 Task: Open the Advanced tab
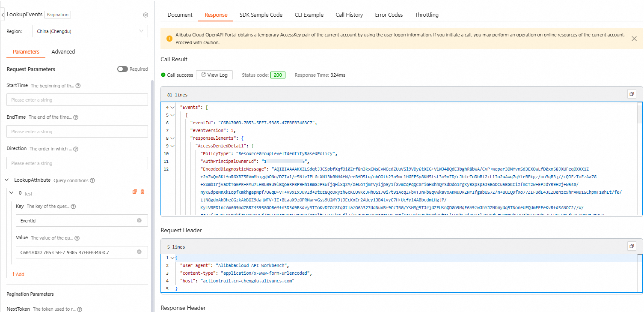pos(63,51)
